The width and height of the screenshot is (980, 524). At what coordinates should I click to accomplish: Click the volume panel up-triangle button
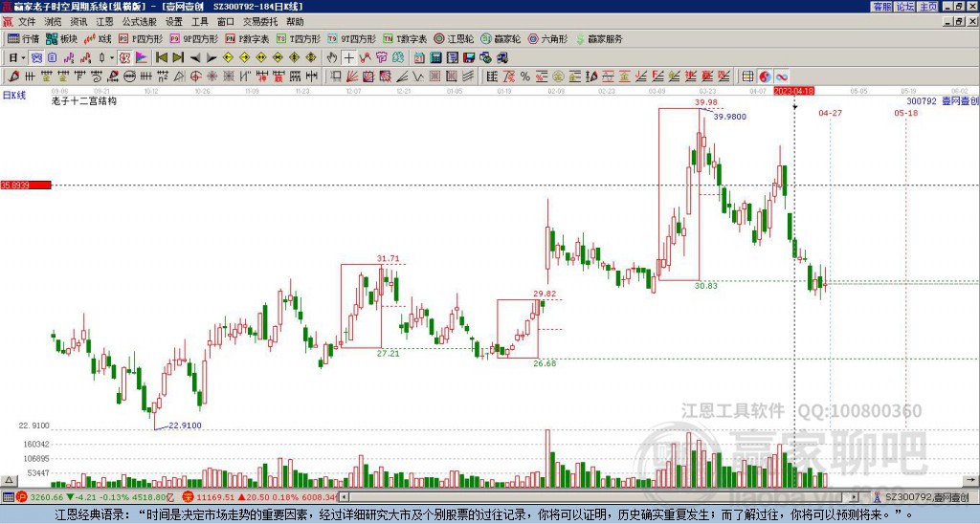9,481
